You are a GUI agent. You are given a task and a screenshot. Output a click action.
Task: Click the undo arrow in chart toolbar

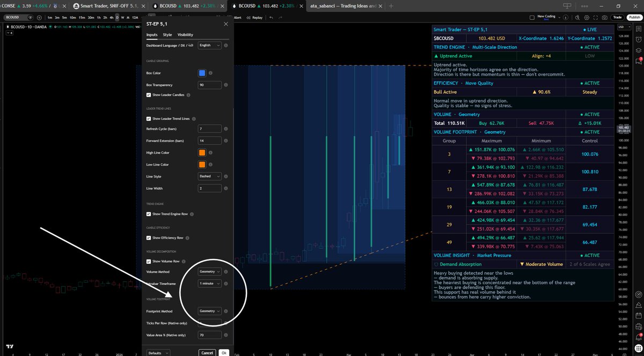271,18
